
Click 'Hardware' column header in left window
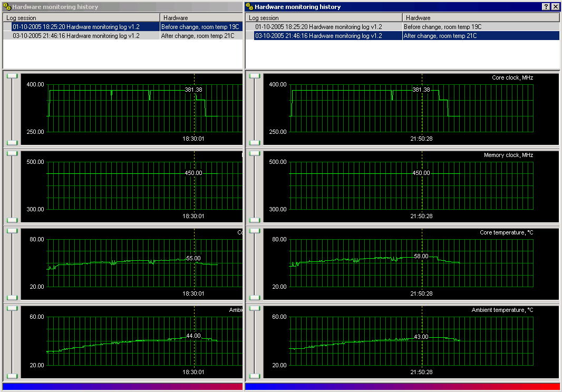click(x=201, y=17)
